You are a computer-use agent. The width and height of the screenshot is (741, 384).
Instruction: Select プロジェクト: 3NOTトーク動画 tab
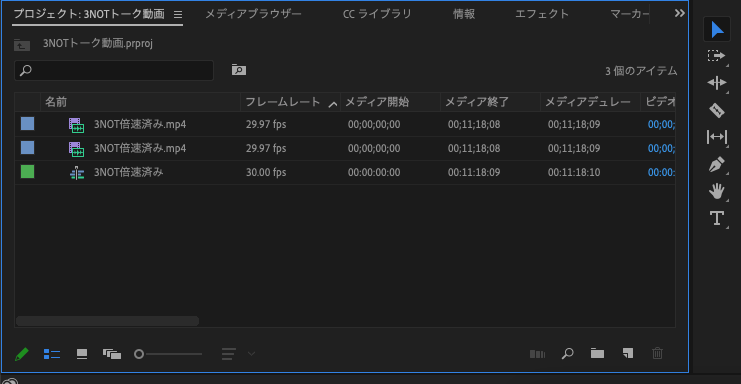click(x=89, y=14)
